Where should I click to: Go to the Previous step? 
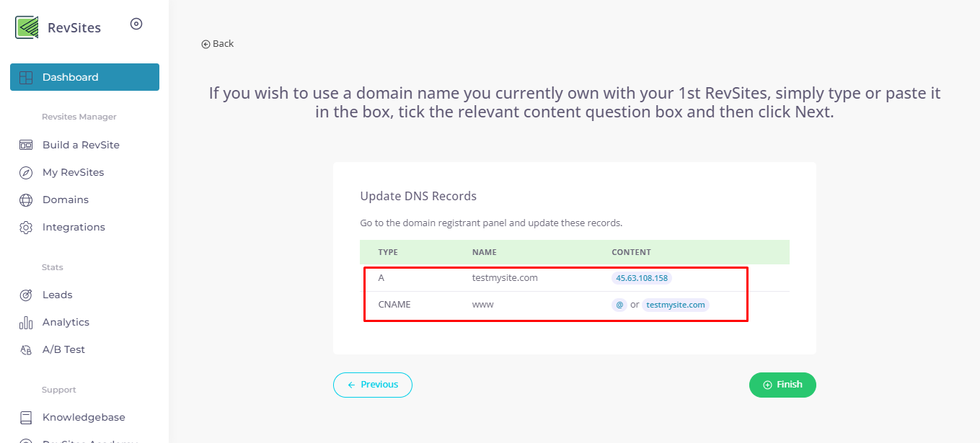click(x=372, y=385)
